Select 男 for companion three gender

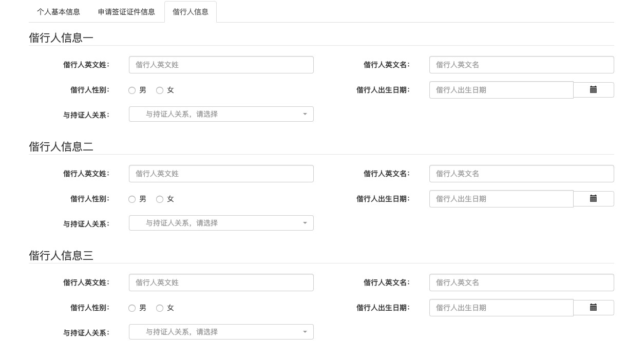[x=132, y=308]
